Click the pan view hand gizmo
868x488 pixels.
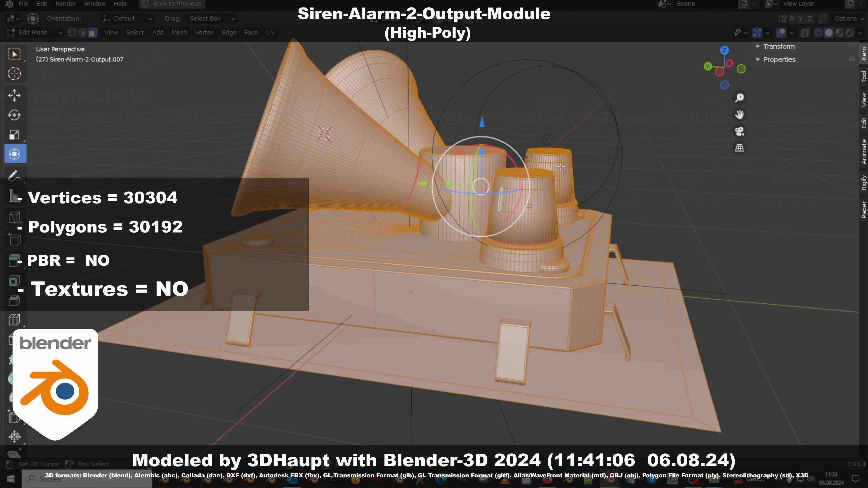740,115
